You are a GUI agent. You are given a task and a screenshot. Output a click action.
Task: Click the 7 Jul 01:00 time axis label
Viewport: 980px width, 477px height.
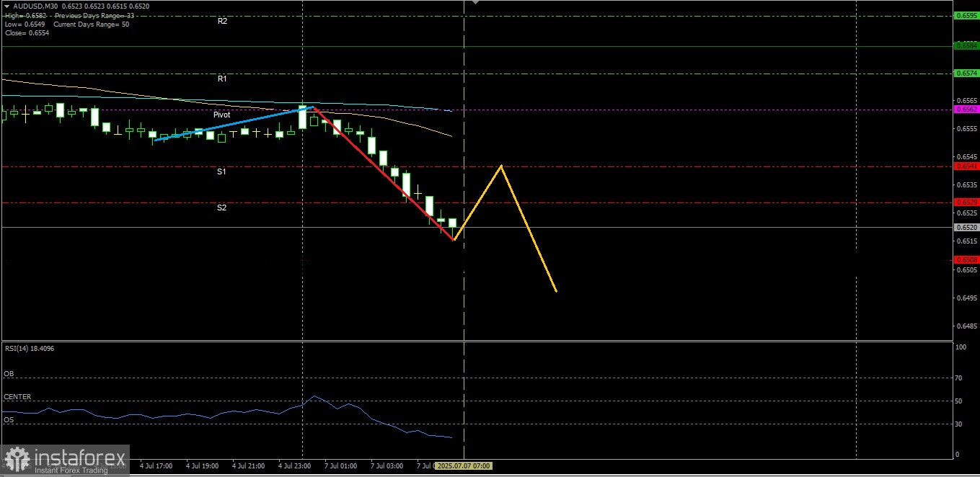341,466
